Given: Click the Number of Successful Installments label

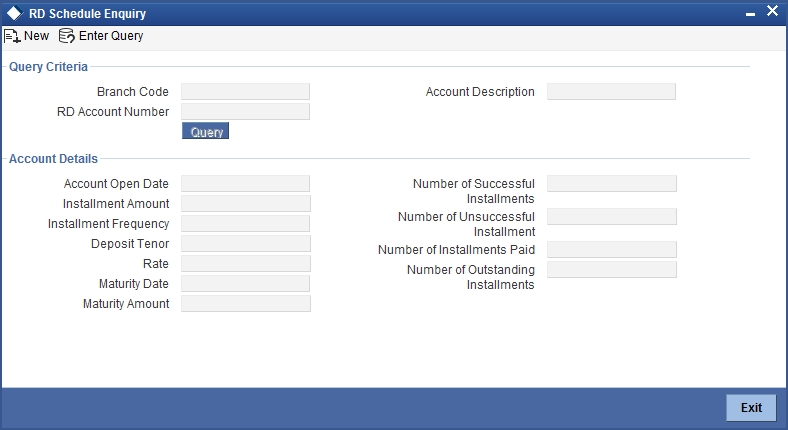Looking at the screenshot, I should pyautogui.click(x=473, y=191).
